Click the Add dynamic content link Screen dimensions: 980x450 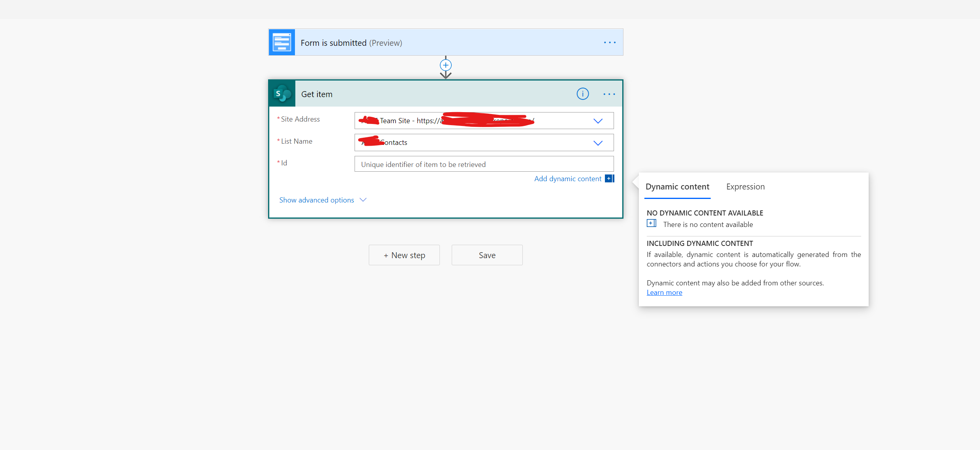click(x=567, y=179)
